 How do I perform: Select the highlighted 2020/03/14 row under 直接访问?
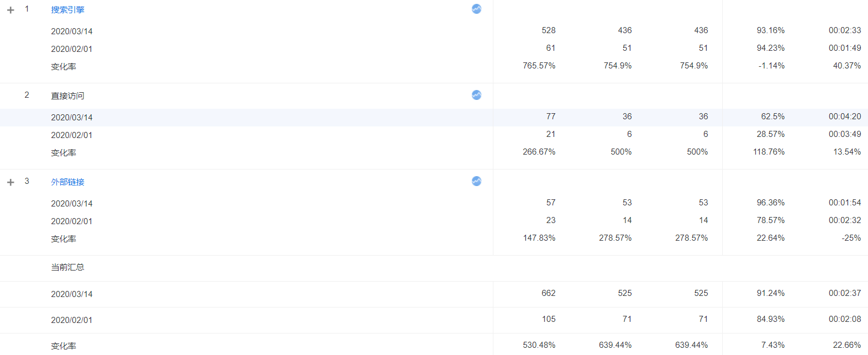click(x=434, y=118)
